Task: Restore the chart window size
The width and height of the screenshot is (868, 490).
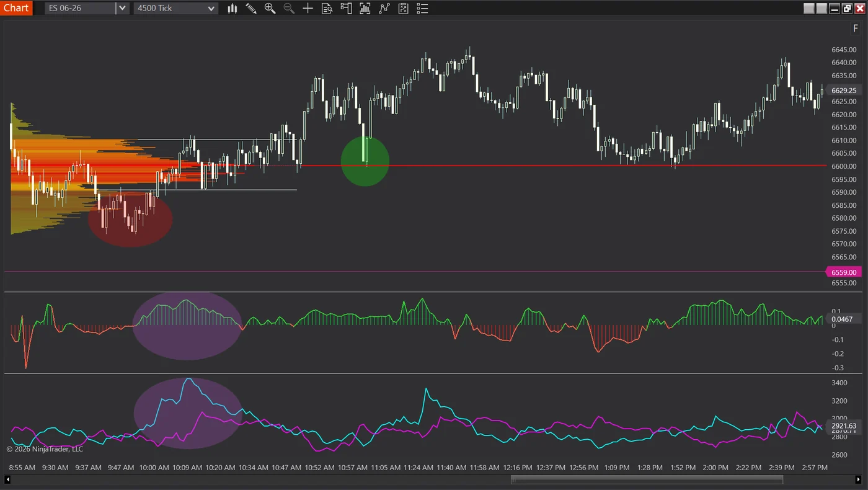Action: (x=847, y=8)
